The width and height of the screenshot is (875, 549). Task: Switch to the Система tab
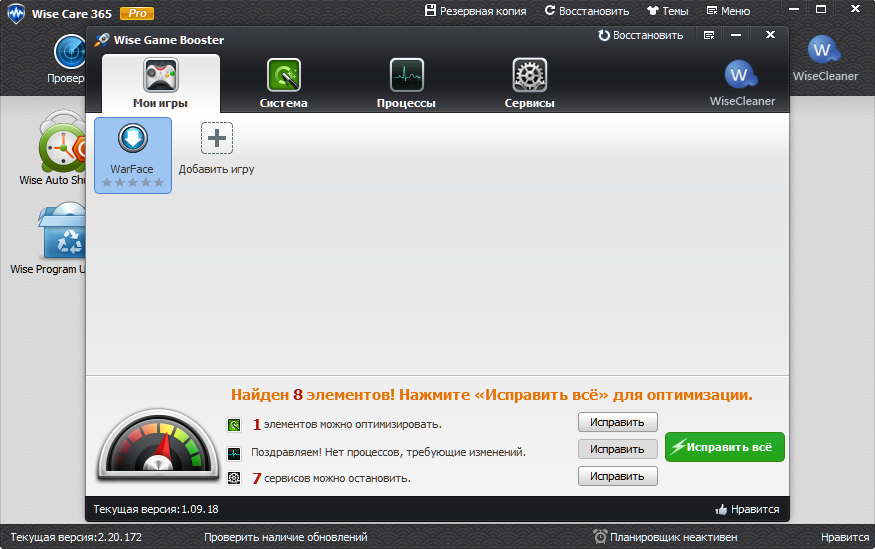click(x=283, y=83)
